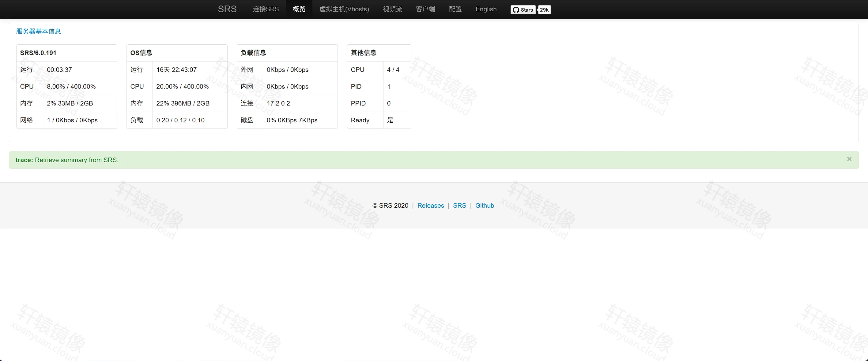Image resolution: width=868 pixels, height=361 pixels.
Task: Select OS CPU value 20.00% / 400.00%
Action: click(x=182, y=87)
